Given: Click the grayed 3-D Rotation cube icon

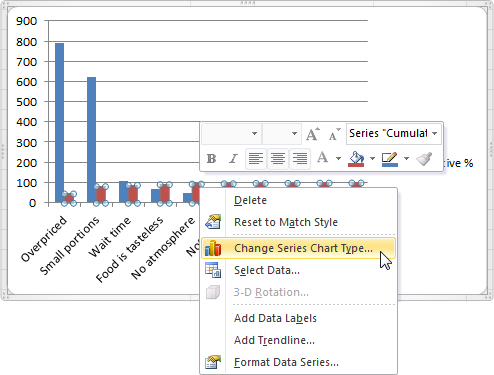Looking at the screenshot, I should point(213,292).
